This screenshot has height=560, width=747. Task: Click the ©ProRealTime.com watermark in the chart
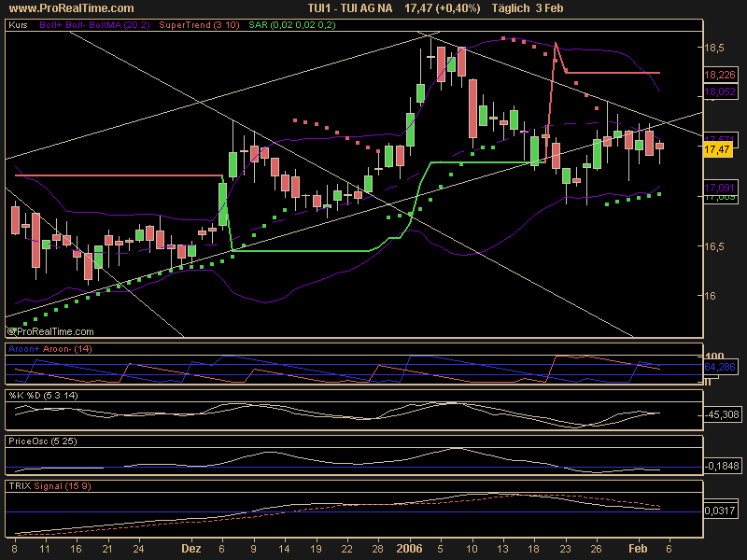pyautogui.click(x=50, y=330)
